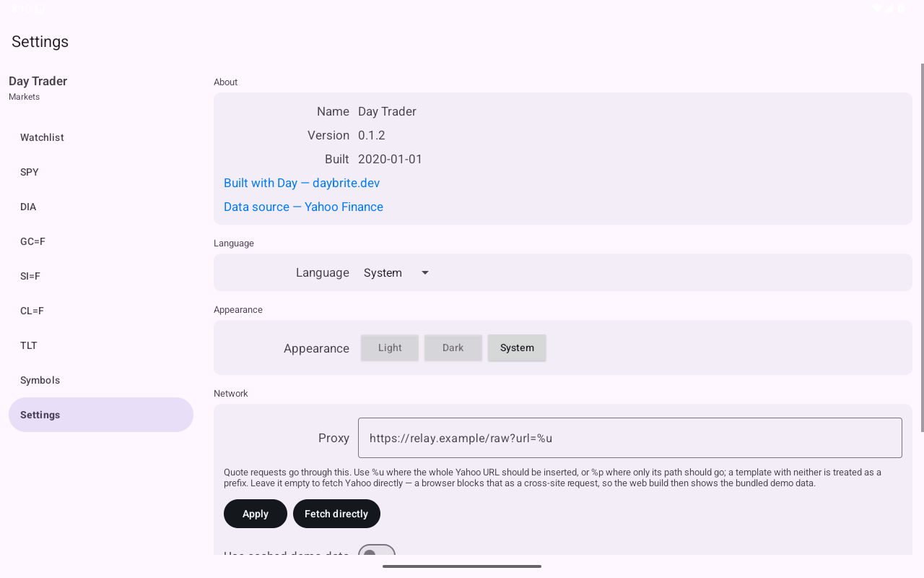Open the Watchlist page in sidebar
924x578 pixels.
[101, 137]
